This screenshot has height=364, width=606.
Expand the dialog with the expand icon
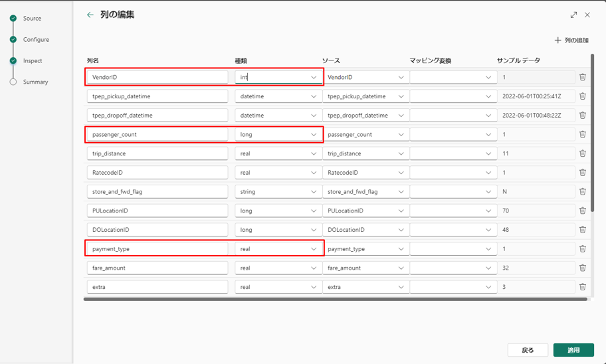pos(573,15)
